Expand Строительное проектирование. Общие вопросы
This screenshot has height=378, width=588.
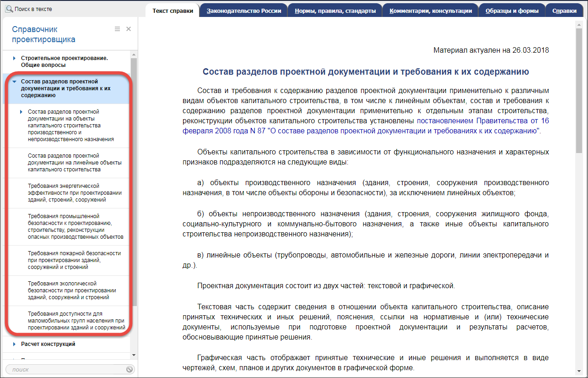[x=14, y=58]
